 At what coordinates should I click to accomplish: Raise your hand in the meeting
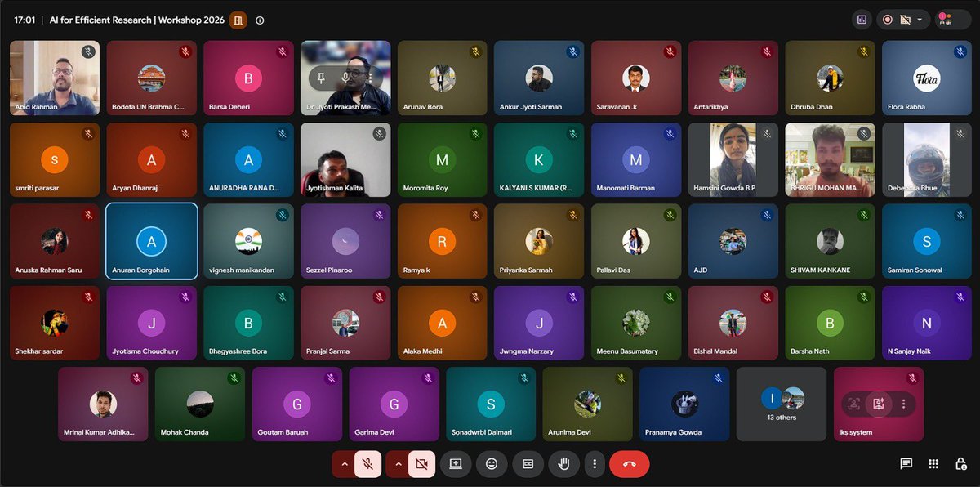tap(563, 464)
